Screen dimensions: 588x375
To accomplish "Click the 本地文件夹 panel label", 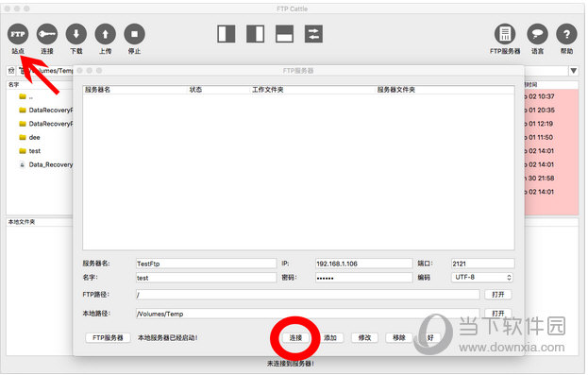I will point(22,222).
